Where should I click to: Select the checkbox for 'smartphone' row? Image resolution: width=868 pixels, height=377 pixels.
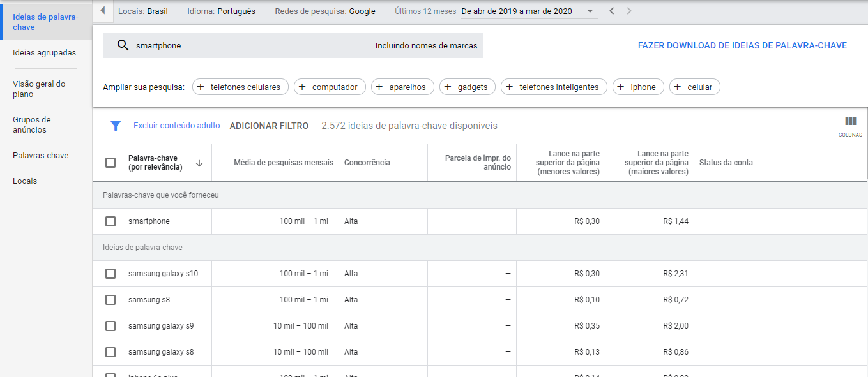click(x=110, y=221)
